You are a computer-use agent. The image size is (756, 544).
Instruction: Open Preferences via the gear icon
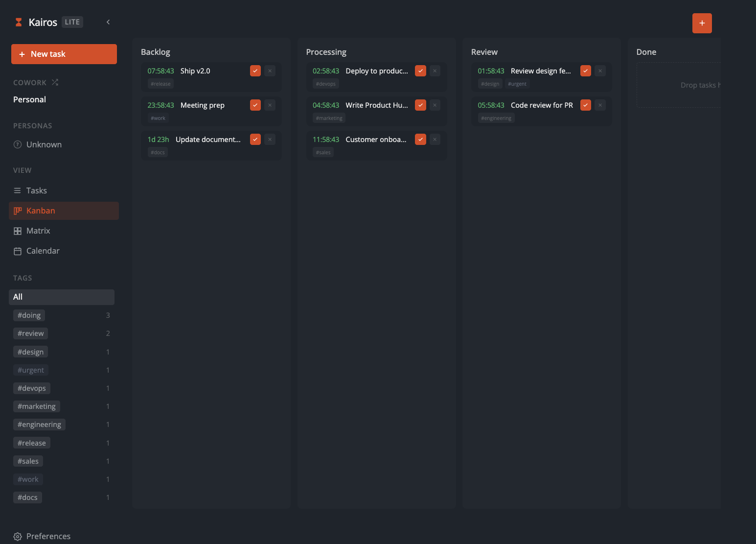pos(18,536)
